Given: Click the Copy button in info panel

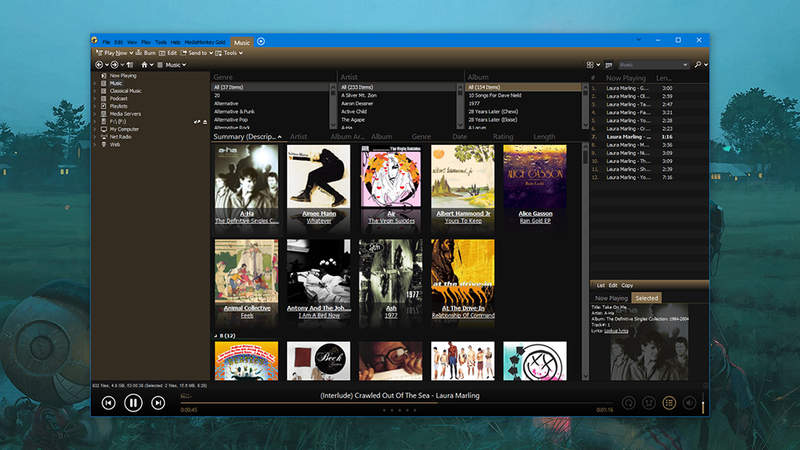Looking at the screenshot, I should (x=627, y=285).
